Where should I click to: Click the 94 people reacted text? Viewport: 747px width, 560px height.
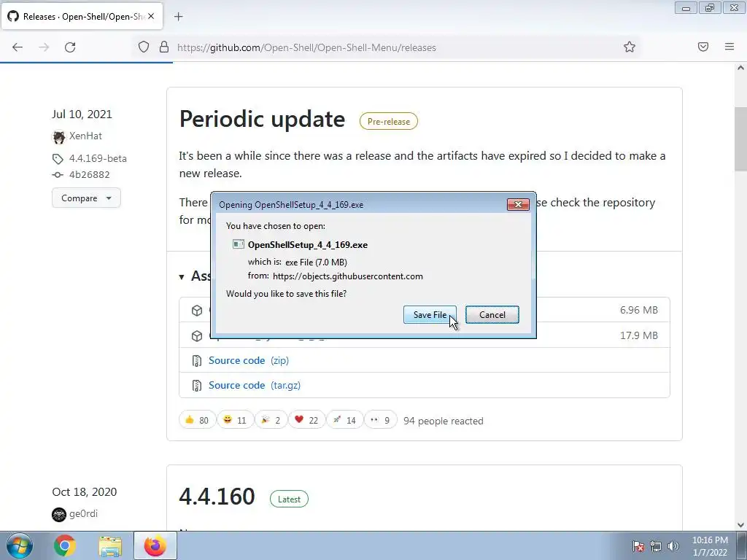[x=443, y=421]
